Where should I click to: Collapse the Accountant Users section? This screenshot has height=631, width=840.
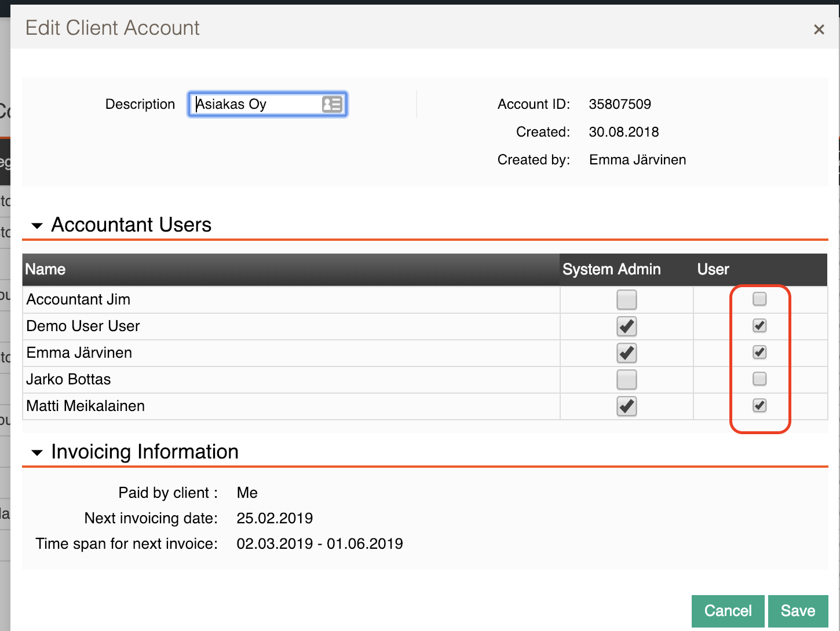(37, 225)
